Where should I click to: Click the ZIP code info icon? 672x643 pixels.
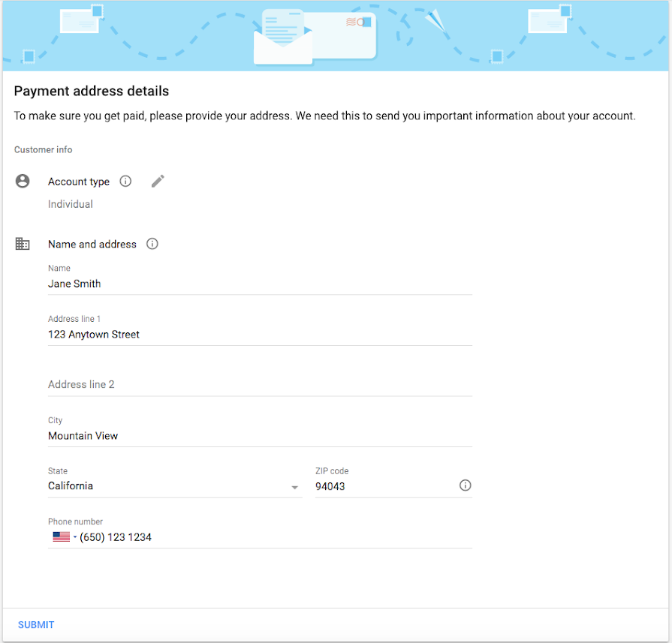(x=465, y=485)
